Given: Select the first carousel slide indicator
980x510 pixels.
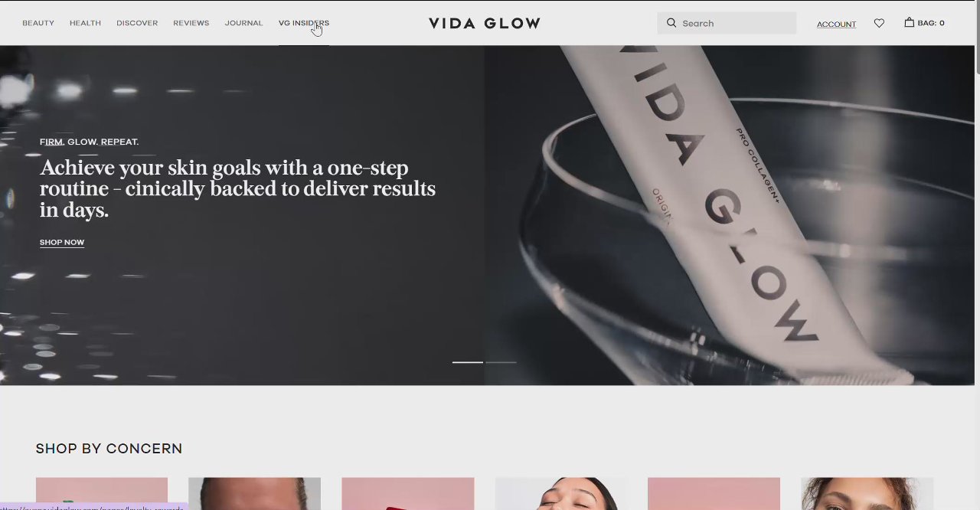Looking at the screenshot, I should (468, 361).
